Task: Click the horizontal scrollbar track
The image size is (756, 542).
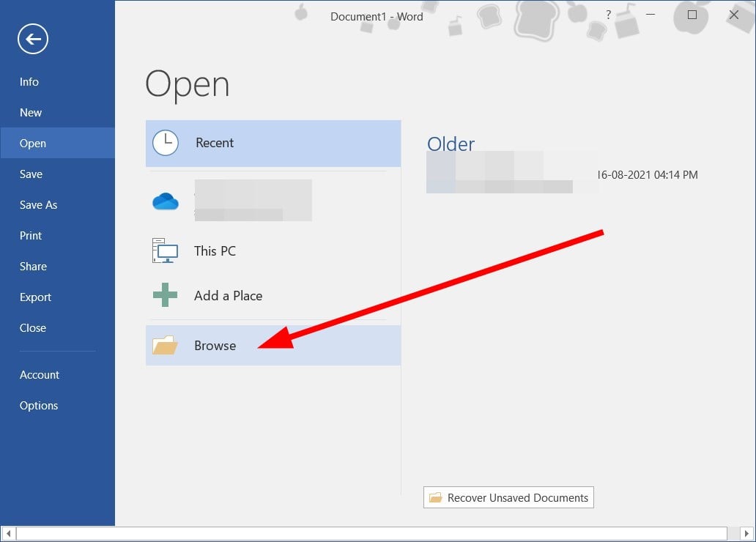Action: pyautogui.click(x=371, y=533)
